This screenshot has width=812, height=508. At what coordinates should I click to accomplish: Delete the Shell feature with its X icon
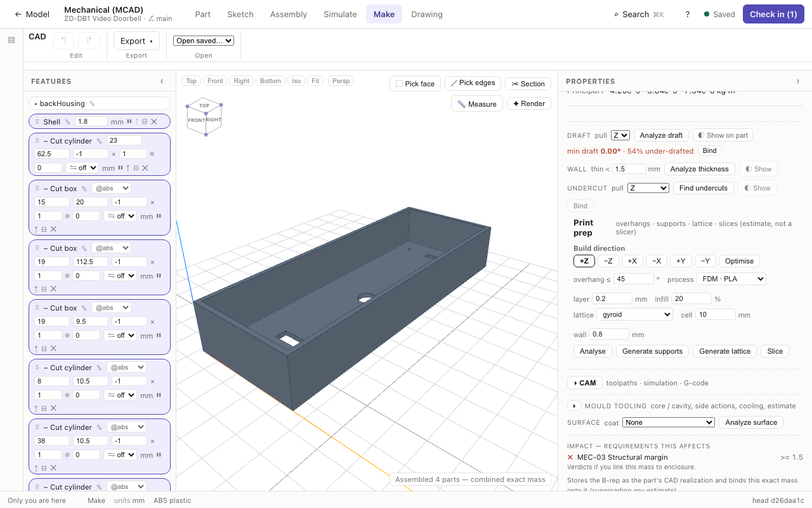coord(154,122)
